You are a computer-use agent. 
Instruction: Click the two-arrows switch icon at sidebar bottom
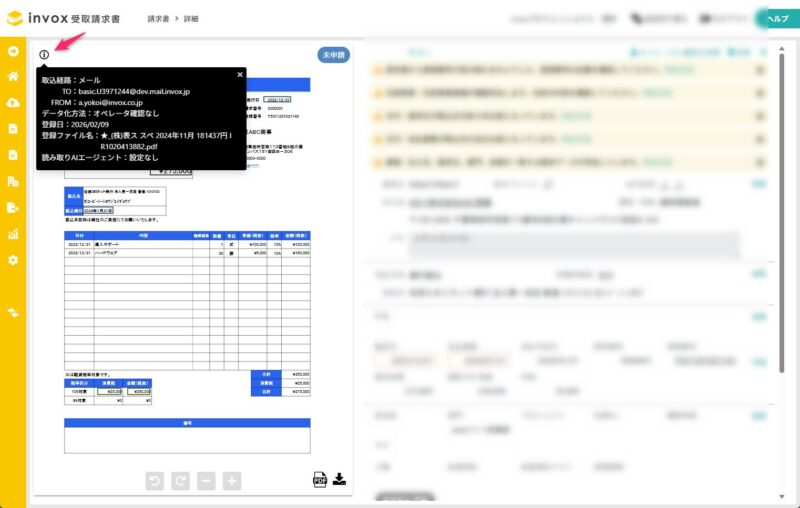[x=13, y=313]
